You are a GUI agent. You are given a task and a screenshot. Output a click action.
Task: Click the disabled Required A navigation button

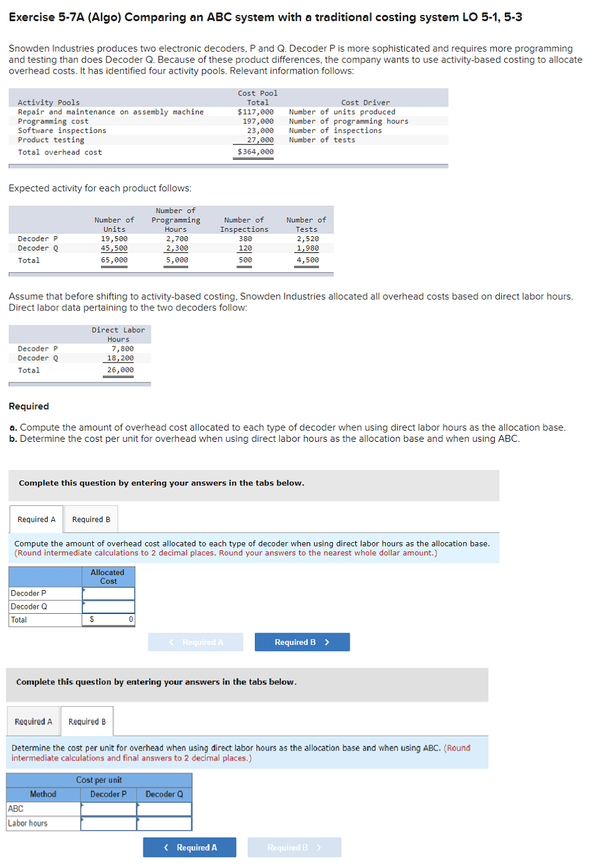click(x=195, y=642)
